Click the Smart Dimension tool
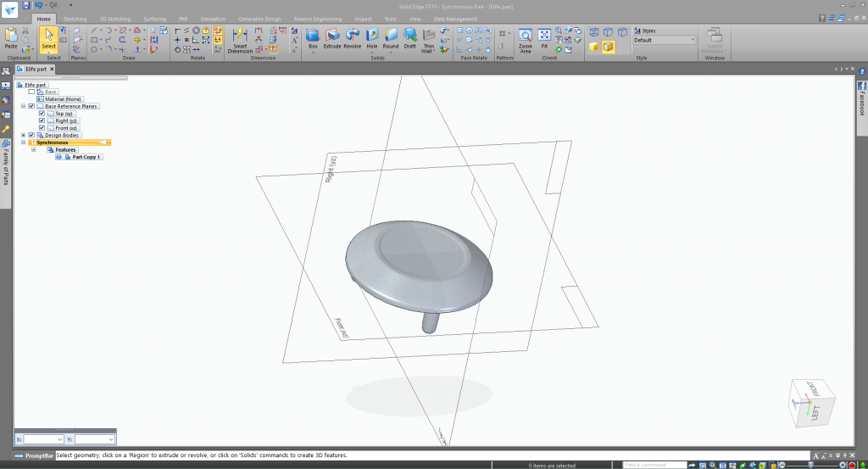Image resolution: width=868 pixels, height=469 pixels. point(240,40)
